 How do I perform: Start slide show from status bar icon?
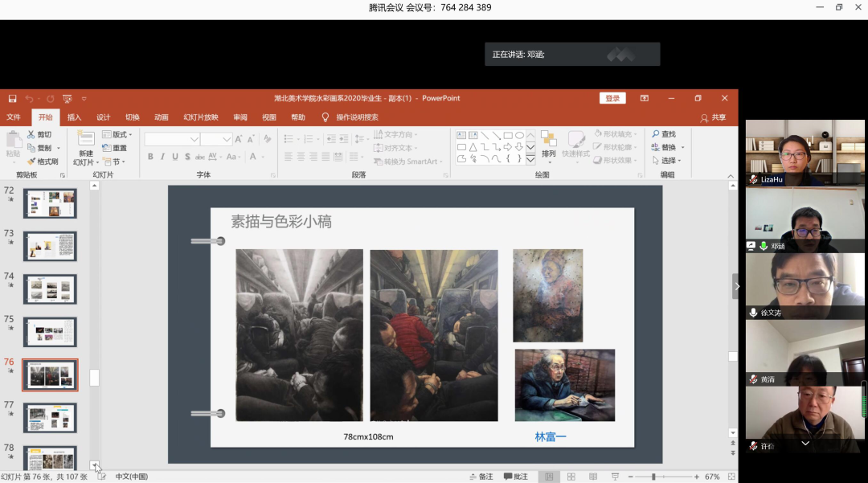(615, 477)
